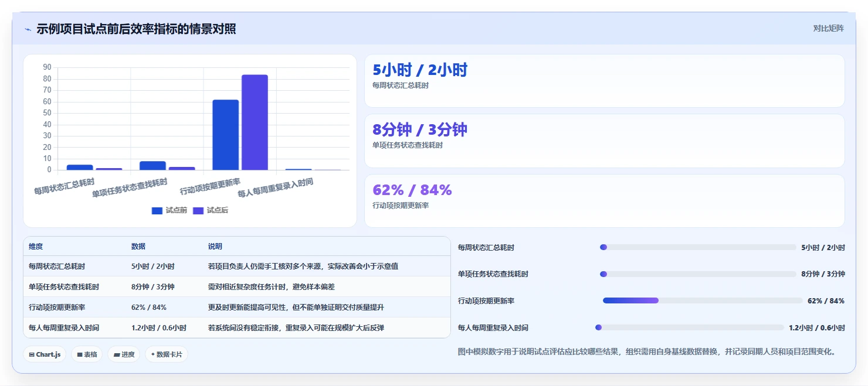Click the header icon beside the title
The image size is (868, 386).
[28, 29]
